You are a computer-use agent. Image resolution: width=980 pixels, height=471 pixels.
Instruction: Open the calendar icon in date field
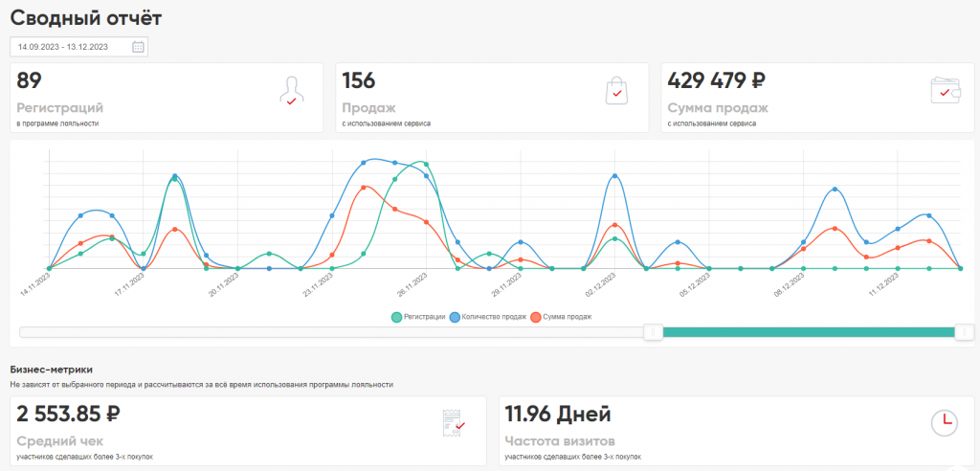click(x=138, y=47)
